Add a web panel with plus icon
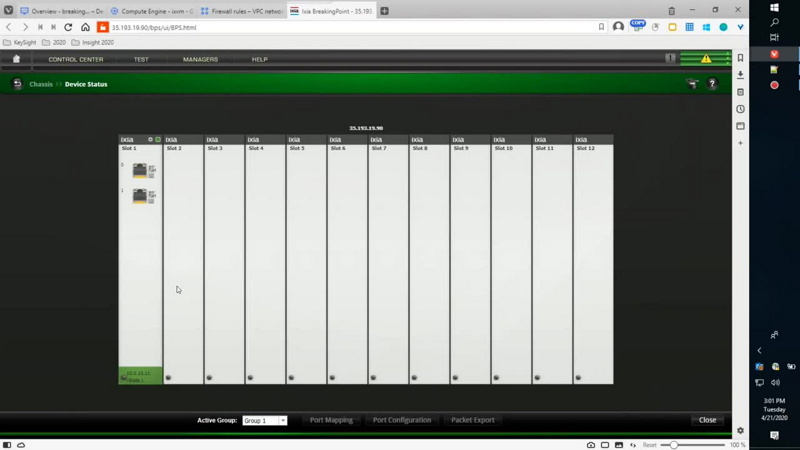This screenshot has width=800, height=450. click(740, 143)
